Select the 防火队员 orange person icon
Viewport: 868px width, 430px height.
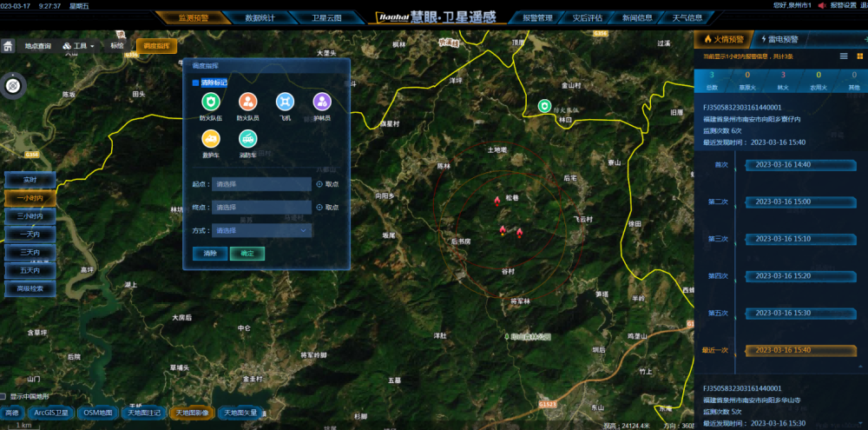(247, 102)
